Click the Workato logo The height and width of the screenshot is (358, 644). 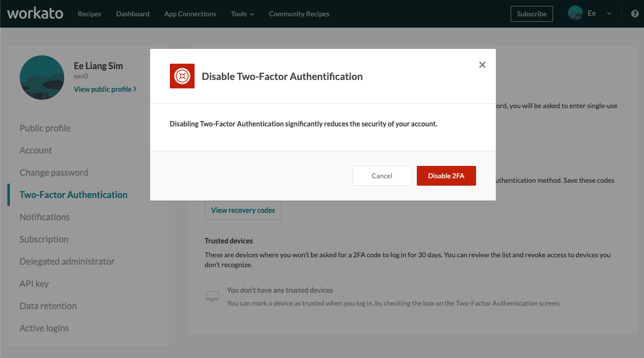[35, 13]
